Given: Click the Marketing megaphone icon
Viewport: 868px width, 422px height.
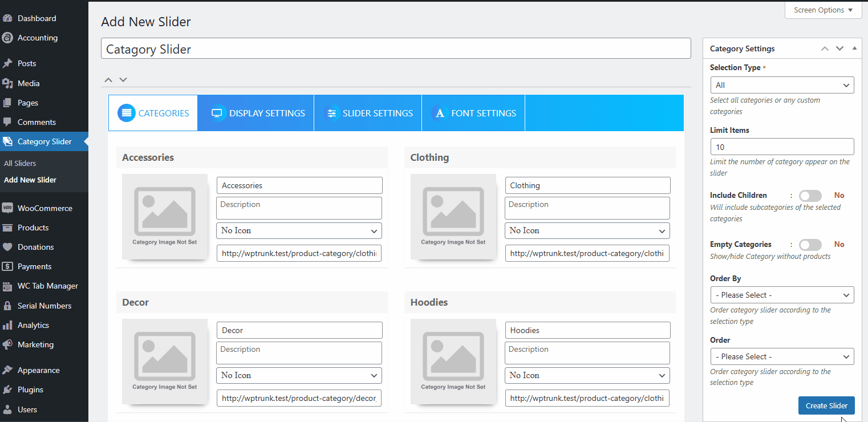Looking at the screenshot, I should point(7,344).
